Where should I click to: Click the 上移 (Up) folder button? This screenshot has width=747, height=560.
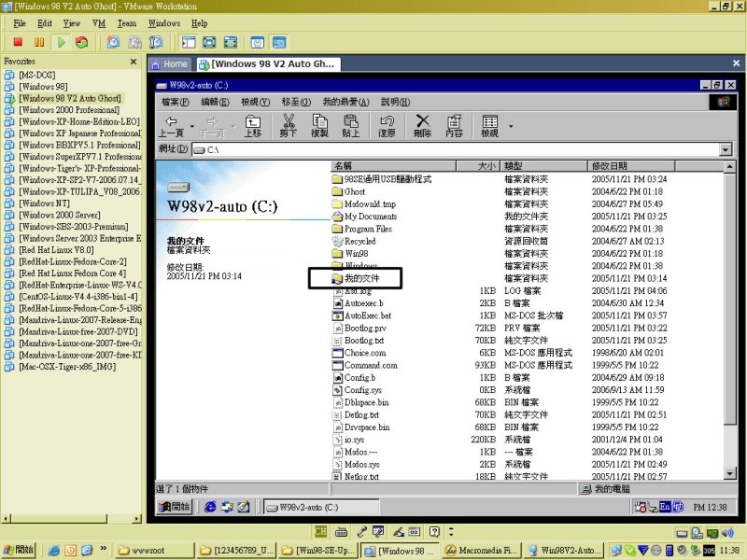tap(253, 126)
